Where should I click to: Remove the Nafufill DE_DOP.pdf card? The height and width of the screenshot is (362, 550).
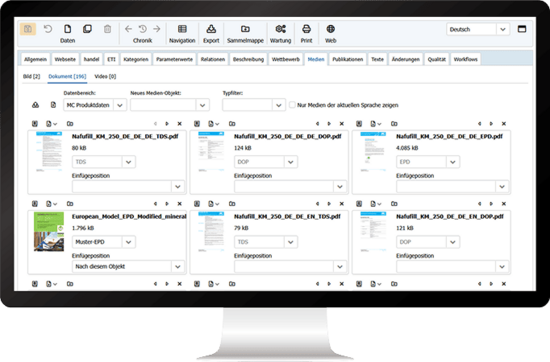pos(342,124)
